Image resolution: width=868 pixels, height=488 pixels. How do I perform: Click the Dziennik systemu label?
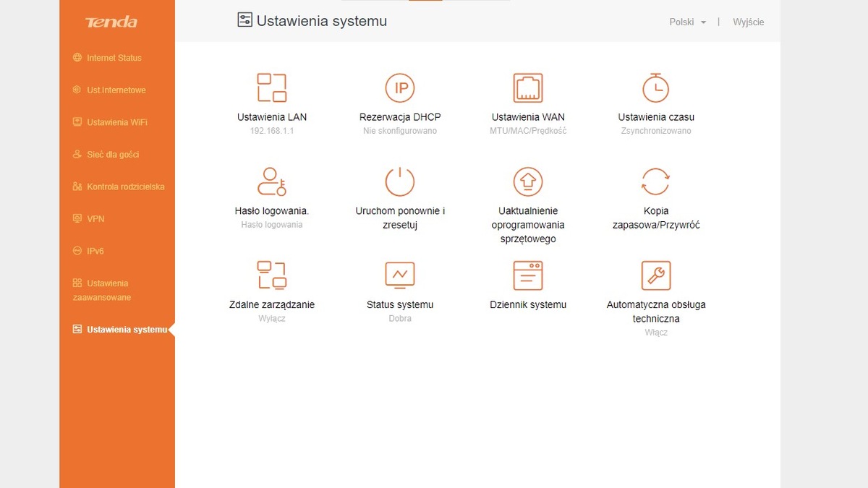528,305
